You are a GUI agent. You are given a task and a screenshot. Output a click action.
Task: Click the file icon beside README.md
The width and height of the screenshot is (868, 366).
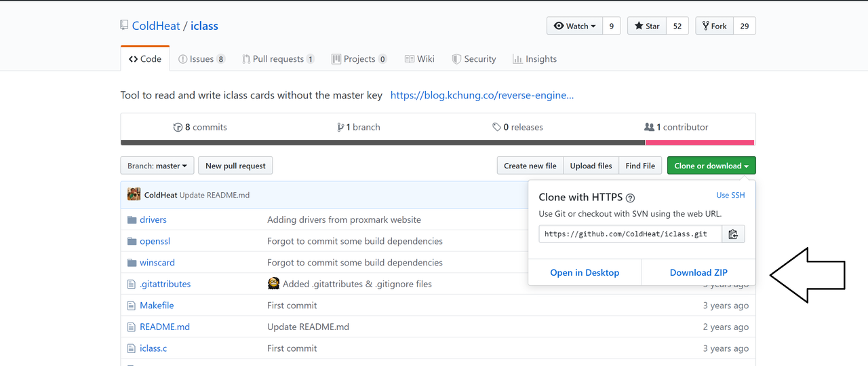[x=132, y=327]
